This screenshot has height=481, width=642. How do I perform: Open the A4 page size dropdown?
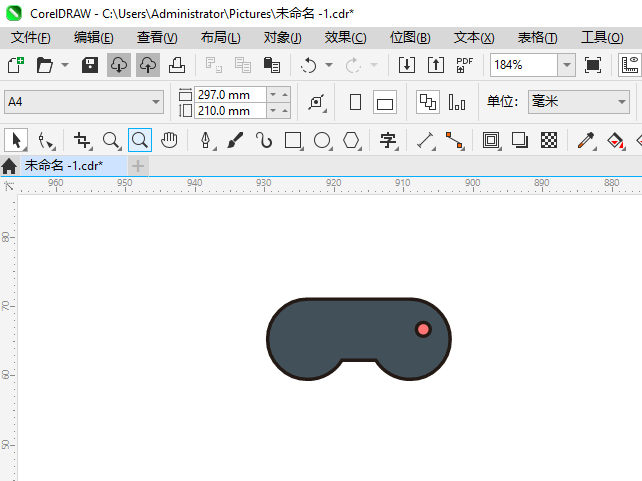(x=84, y=102)
